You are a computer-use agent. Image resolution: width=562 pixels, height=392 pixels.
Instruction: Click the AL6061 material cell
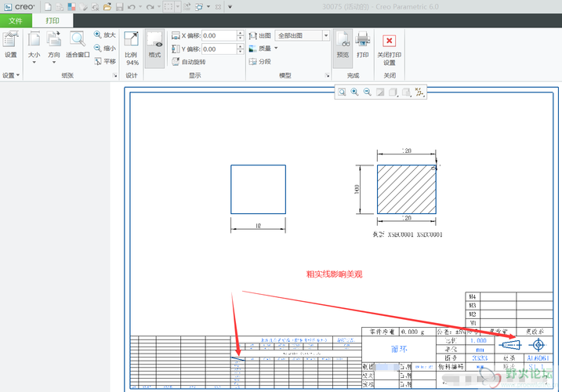click(x=538, y=358)
